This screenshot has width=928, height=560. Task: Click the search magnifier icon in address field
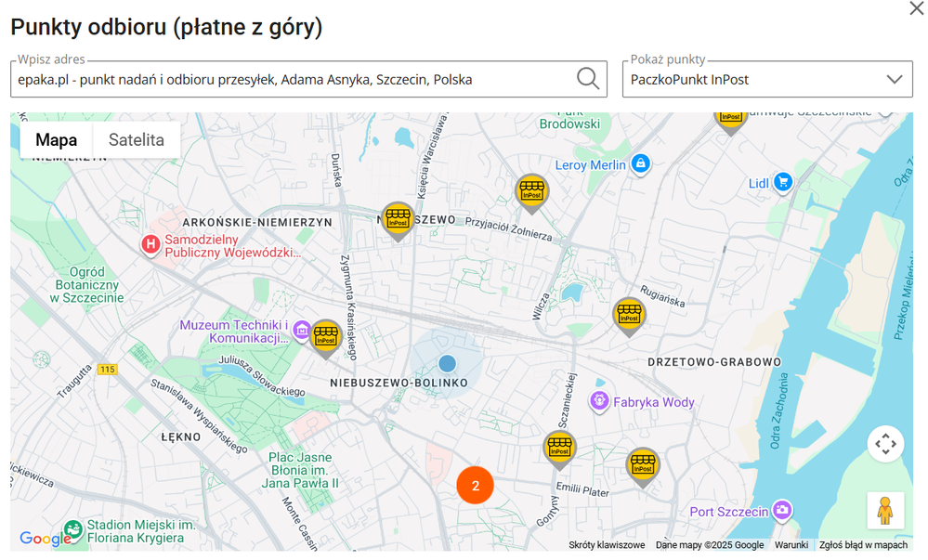click(x=588, y=78)
